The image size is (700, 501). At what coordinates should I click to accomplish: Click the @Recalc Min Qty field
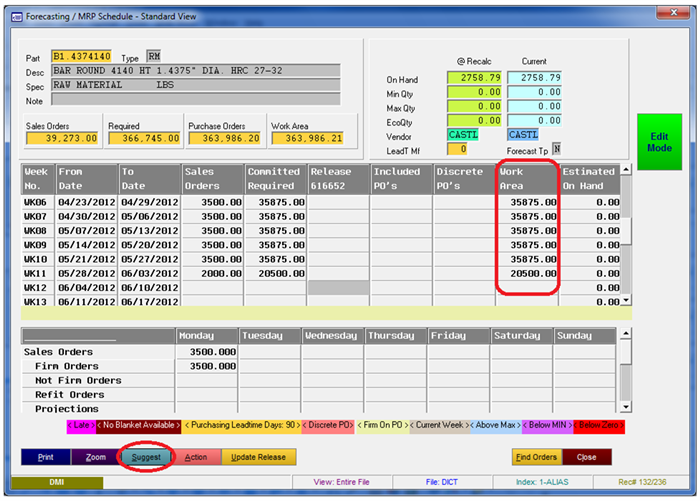[474, 92]
